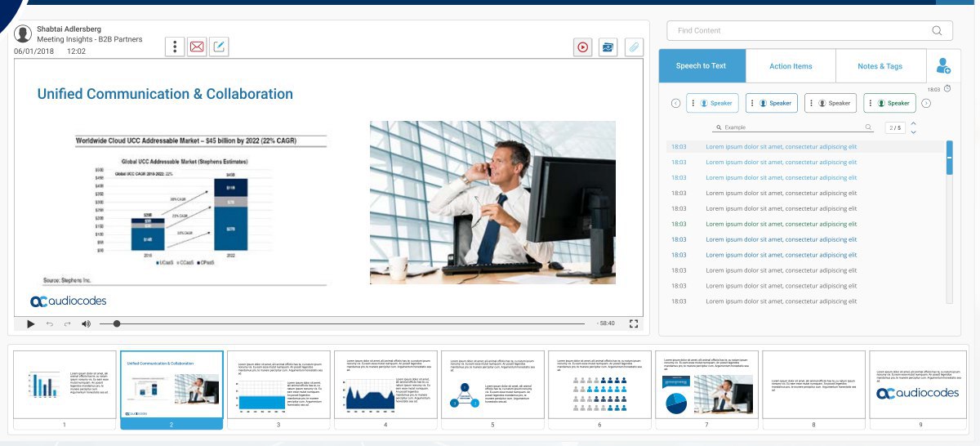Click the Meeting Insights - B2B Partners title
980x446 pixels.
tap(90, 39)
